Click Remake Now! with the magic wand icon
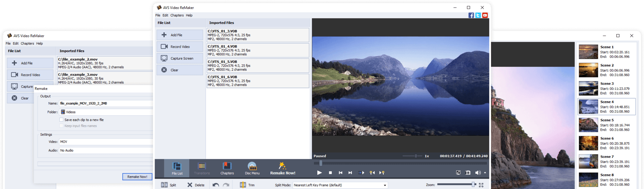Screen dimensions: 644x189 pyautogui.click(x=283, y=168)
